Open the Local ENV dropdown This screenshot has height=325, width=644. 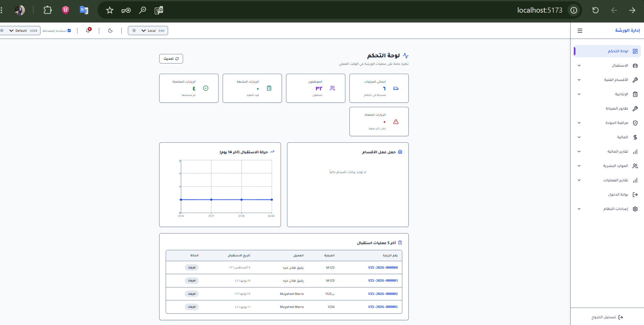(x=148, y=31)
